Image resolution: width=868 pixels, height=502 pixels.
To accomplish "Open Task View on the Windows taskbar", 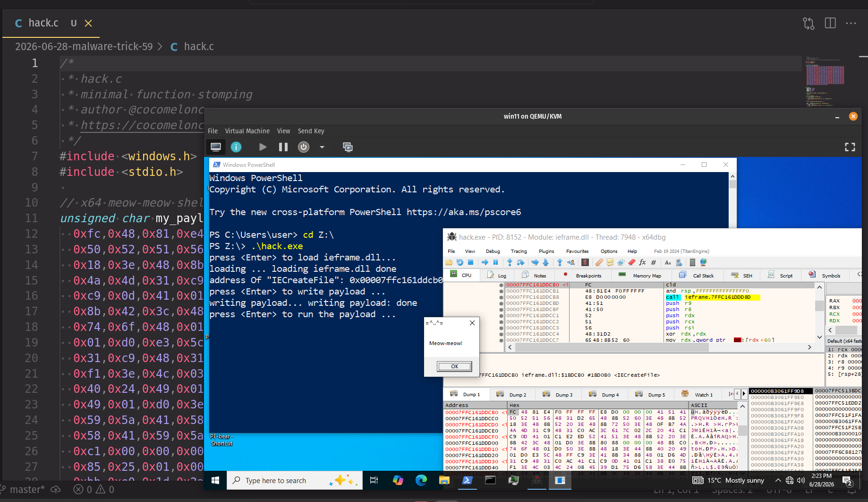I will pyautogui.click(x=374, y=480).
